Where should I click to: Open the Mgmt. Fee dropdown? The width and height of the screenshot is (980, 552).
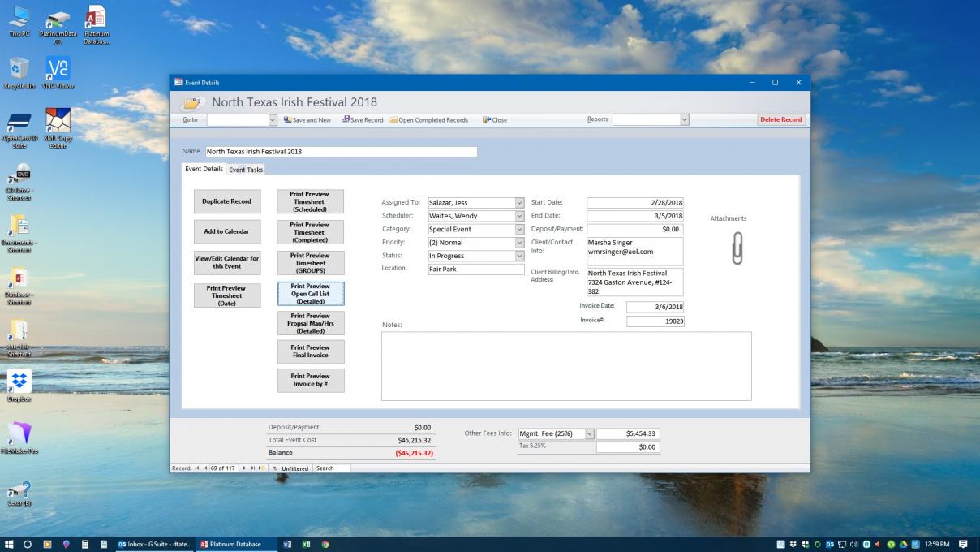[x=590, y=433]
